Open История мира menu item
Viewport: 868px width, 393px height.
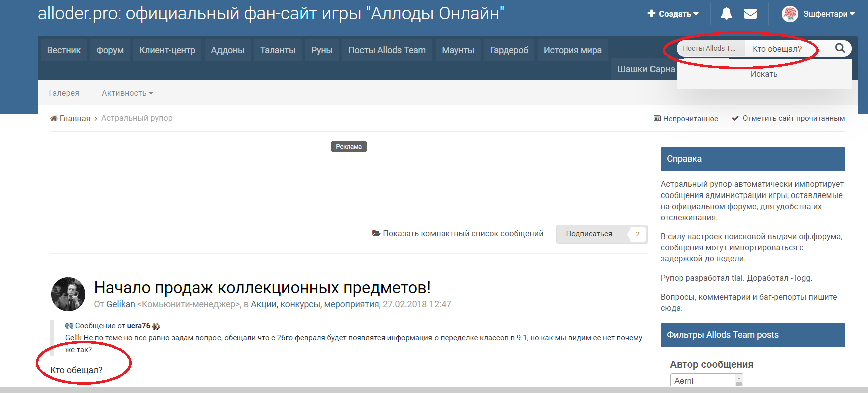[573, 50]
